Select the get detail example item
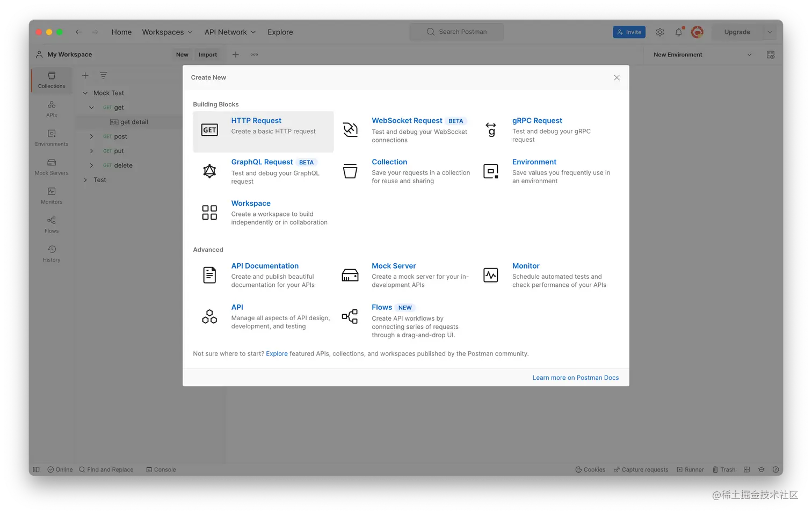The image size is (812, 514). 129,122
